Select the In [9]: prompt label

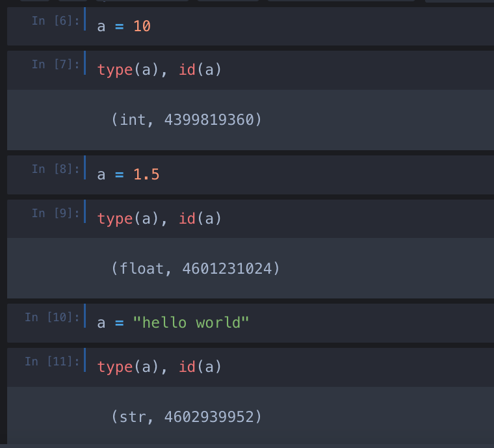55,213
